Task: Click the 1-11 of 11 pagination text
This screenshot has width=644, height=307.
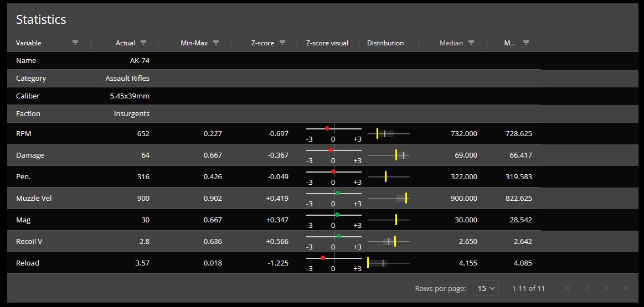Action: 529,288
